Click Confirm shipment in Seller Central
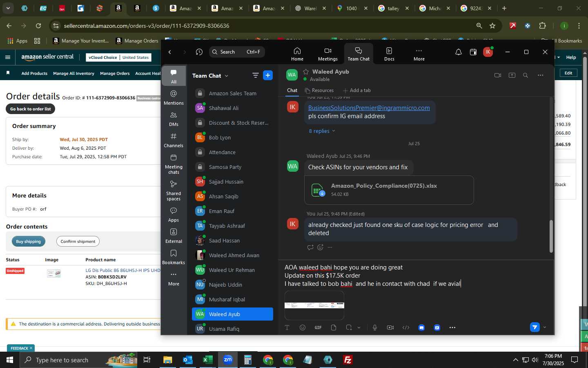This screenshot has width=588, height=368. click(78, 242)
